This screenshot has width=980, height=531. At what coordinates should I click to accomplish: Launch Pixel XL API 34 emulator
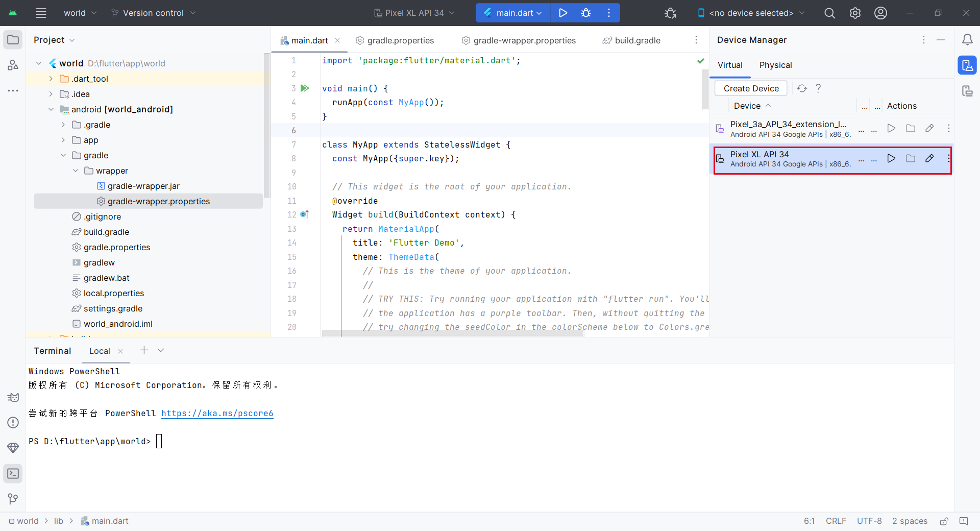[891, 158]
